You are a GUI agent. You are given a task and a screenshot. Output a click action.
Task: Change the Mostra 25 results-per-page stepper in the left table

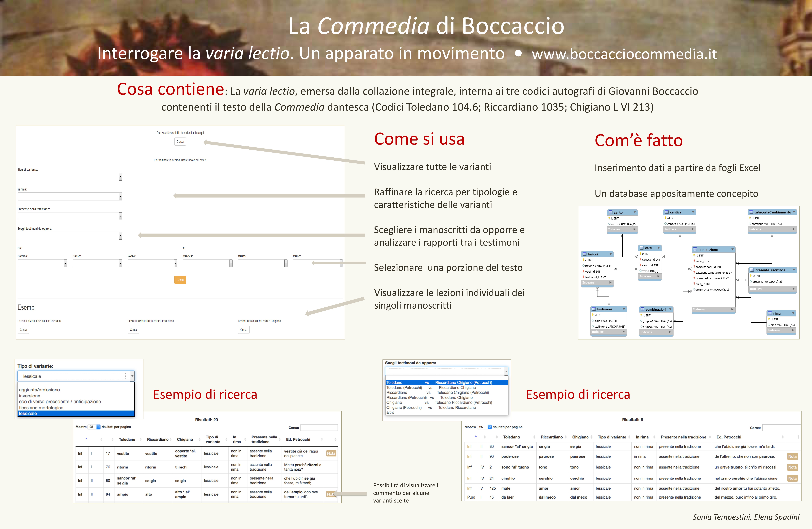click(x=98, y=427)
